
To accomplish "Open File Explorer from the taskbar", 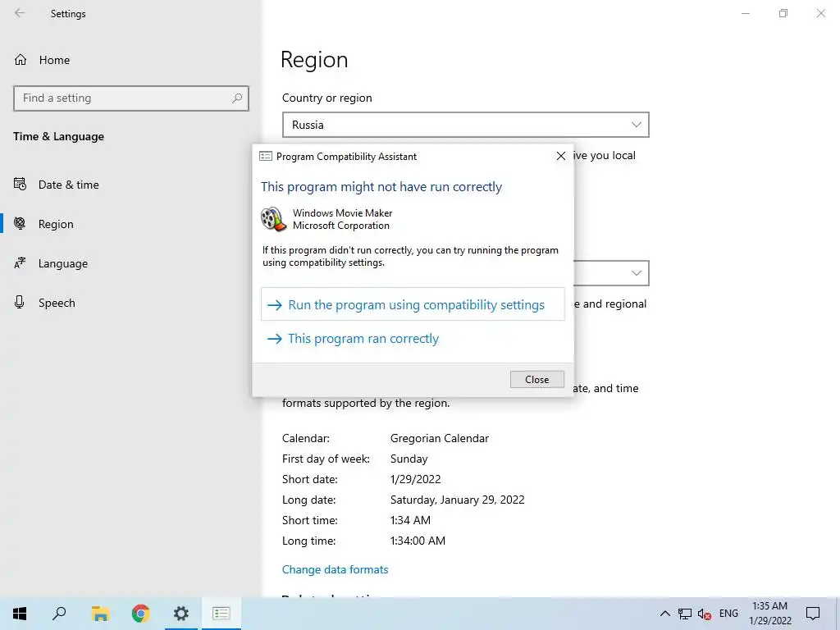I will pos(100,614).
